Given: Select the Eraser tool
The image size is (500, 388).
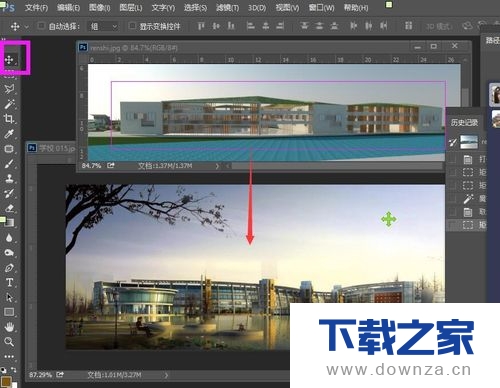Looking at the screenshot, I should 9,208.
